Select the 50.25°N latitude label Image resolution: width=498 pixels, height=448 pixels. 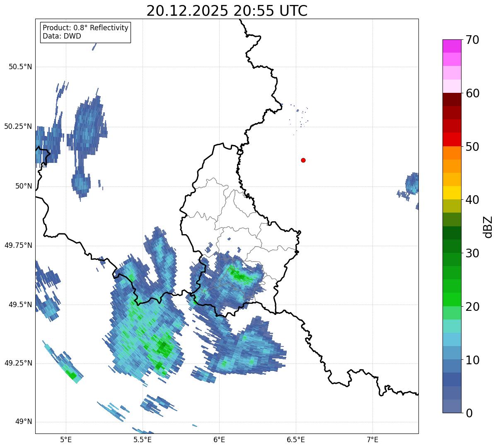[18, 126]
